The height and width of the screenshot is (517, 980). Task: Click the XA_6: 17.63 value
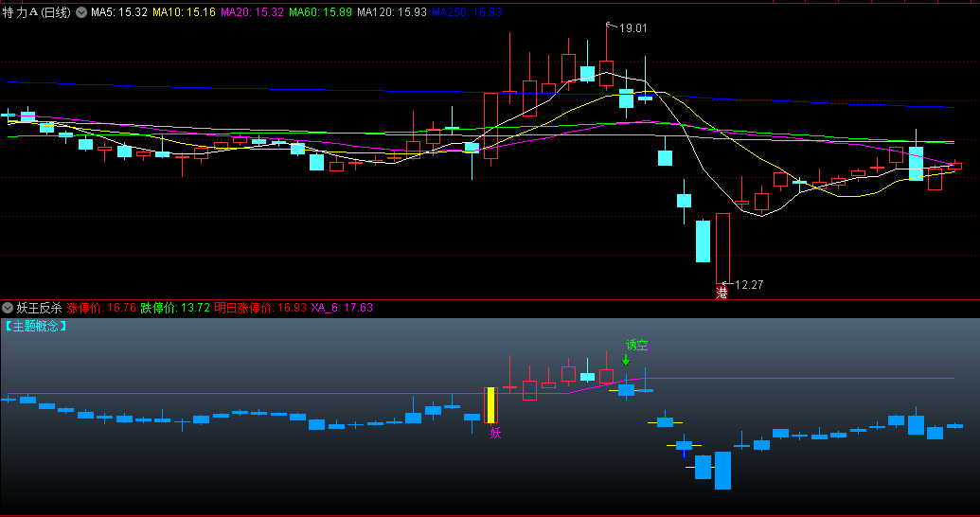tap(342, 308)
